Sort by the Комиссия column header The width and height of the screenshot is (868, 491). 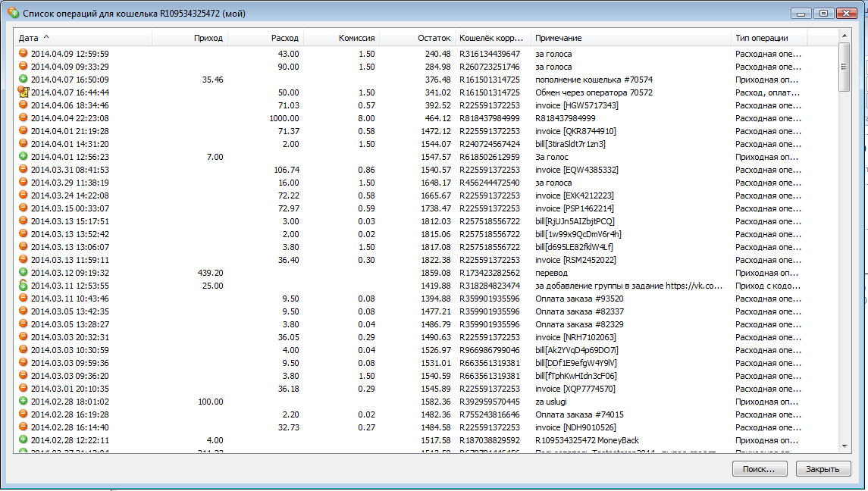(341, 38)
